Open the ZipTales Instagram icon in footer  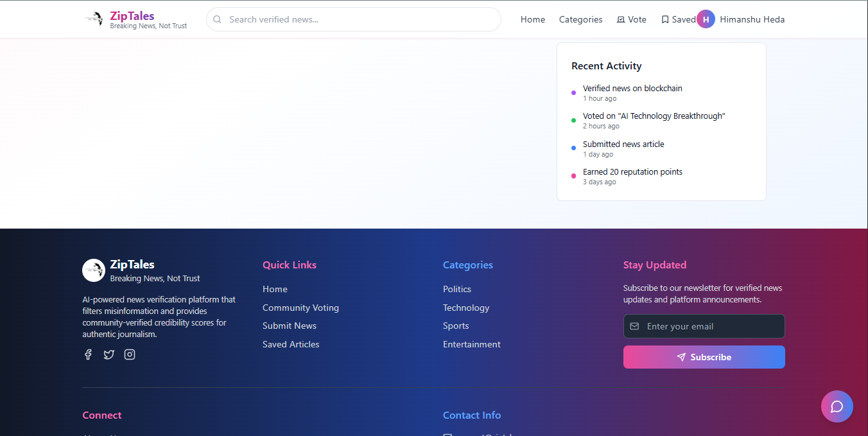coord(130,354)
